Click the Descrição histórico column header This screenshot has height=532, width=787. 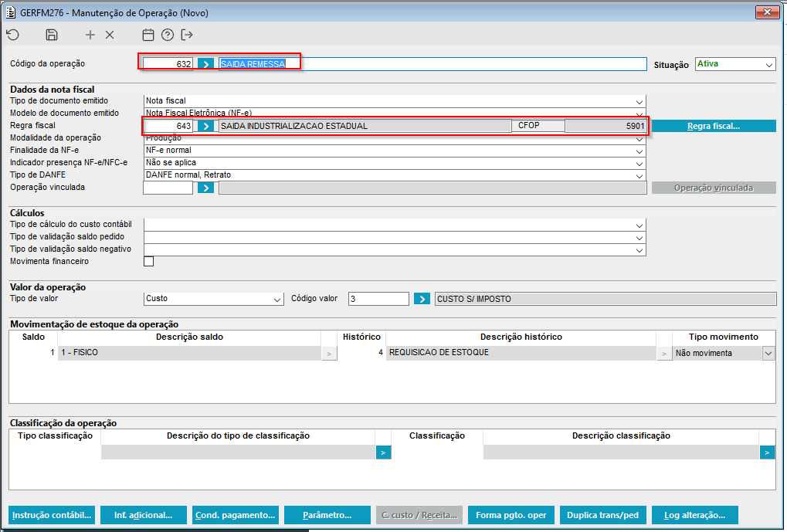click(521, 337)
